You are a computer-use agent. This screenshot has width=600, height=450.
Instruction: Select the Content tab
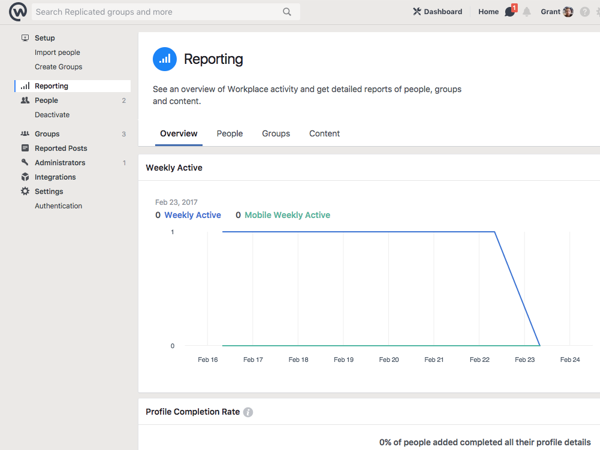324,134
